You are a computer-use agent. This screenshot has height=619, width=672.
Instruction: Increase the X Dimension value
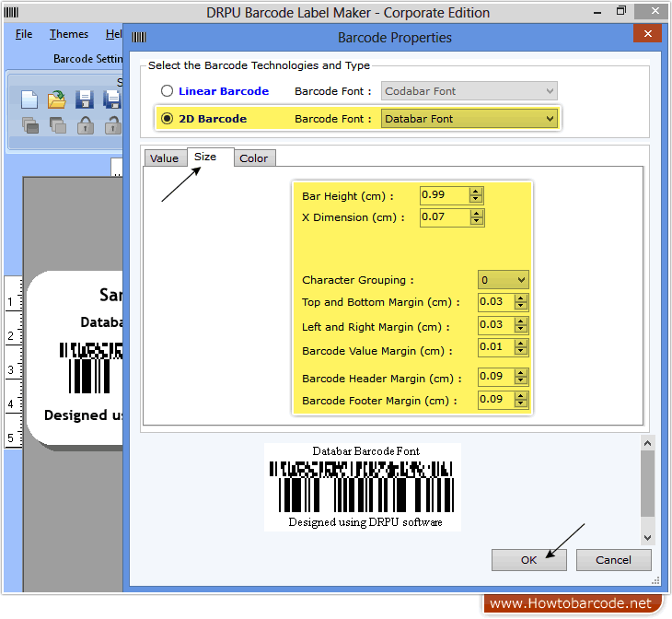[476, 213]
